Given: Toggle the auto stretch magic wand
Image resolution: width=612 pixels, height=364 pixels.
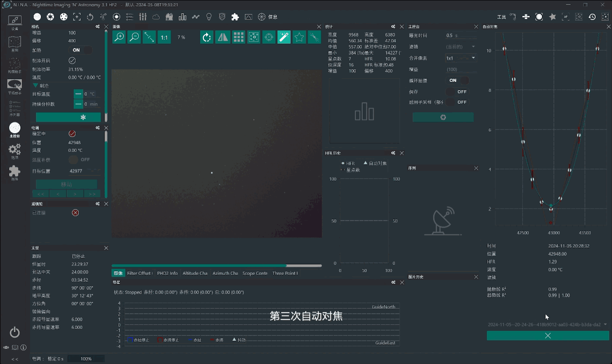Looking at the screenshot, I should coord(284,37).
